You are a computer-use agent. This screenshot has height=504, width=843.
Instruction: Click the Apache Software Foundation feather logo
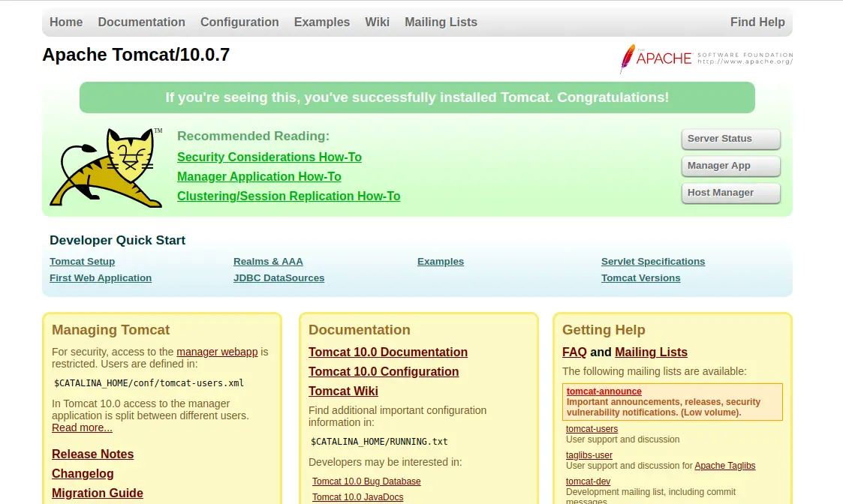click(x=706, y=58)
